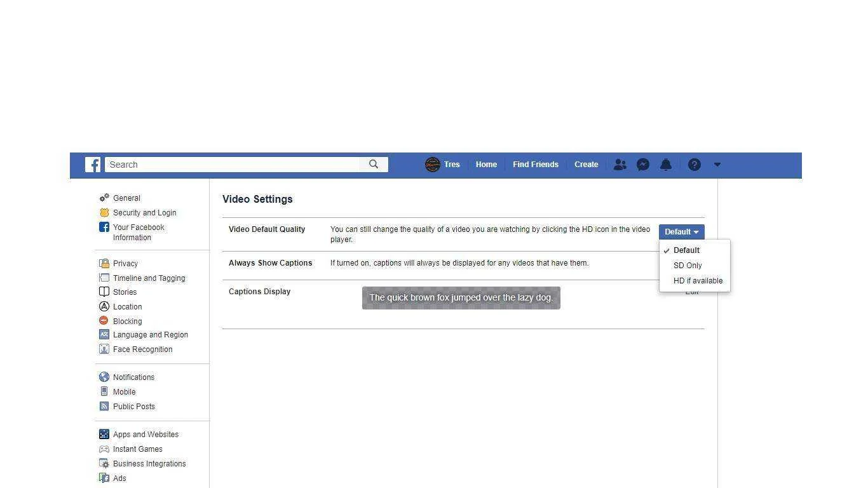Image resolution: width=868 pixels, height=488 pixels.
Task: Click the caption preview sample text
Action: pos(461,297)
